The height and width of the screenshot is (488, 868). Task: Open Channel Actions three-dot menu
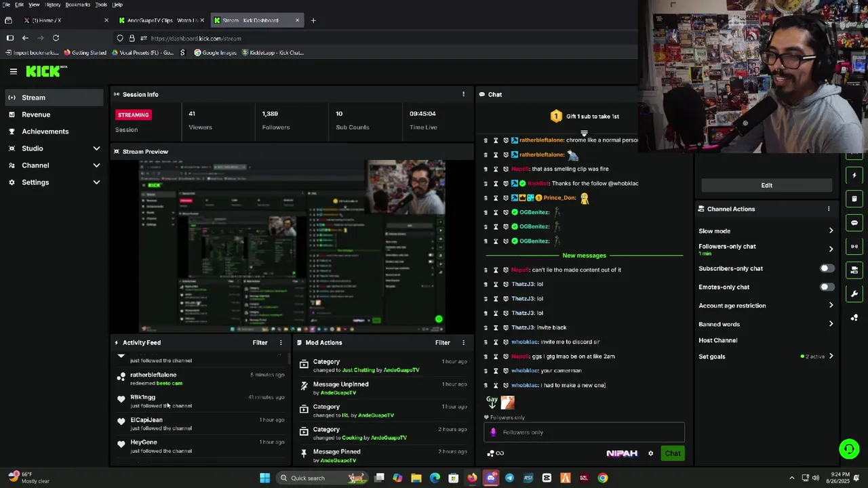[828, 209]
